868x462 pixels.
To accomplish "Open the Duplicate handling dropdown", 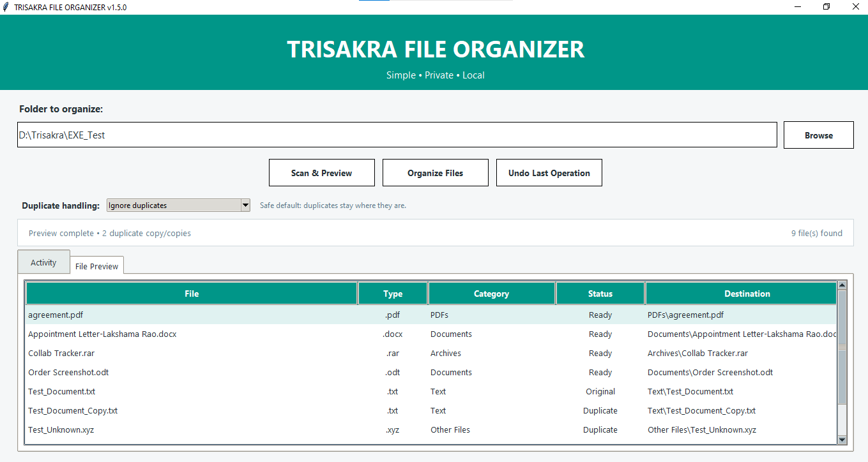I will pyautogui.click(x=178, y=205).
